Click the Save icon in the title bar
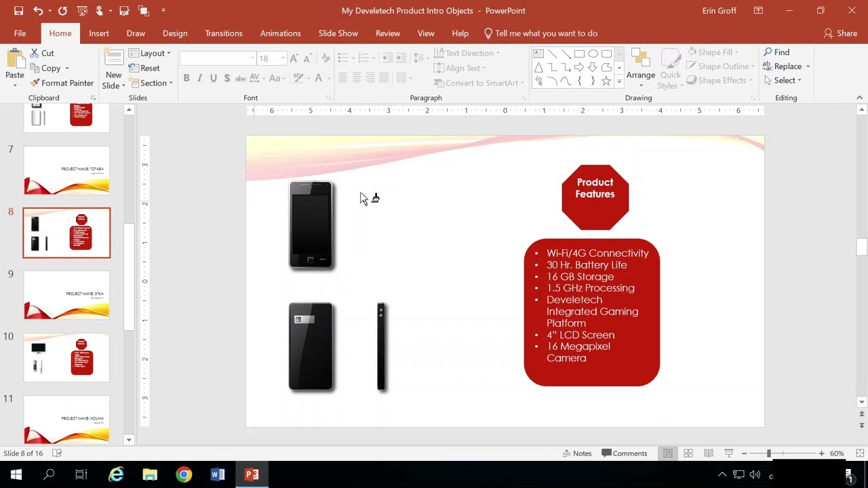 tap(18, 11)
